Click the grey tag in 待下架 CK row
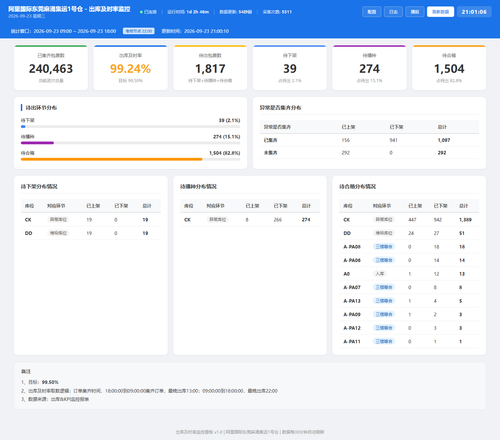 coord(58,219)
